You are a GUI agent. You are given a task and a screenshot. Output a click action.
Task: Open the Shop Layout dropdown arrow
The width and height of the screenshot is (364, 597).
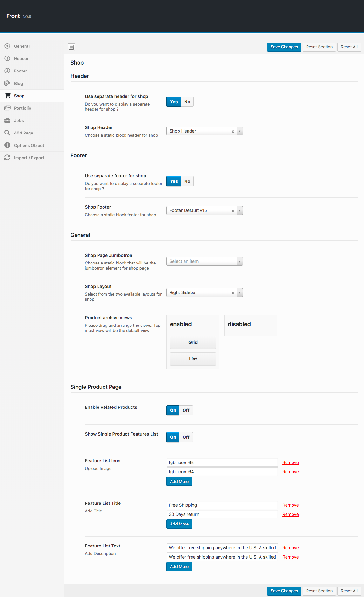[240, 292]
